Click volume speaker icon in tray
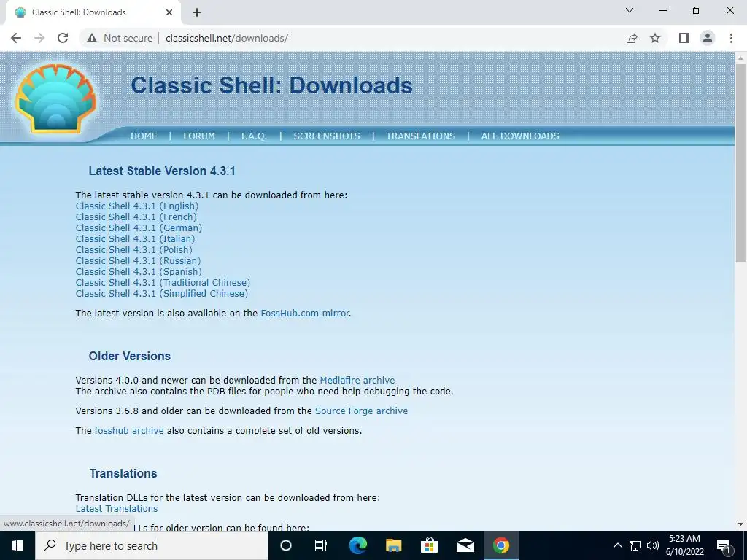 [x=653, y=545]
